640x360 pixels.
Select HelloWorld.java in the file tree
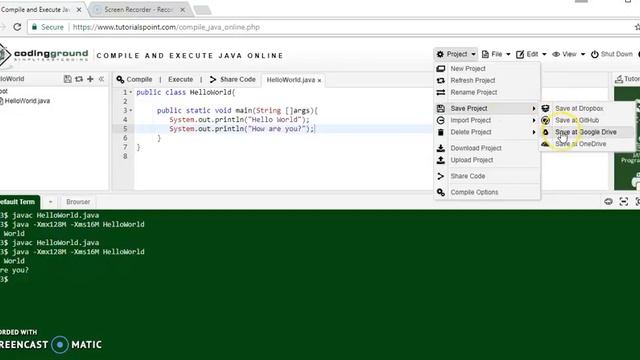point(27,100)
